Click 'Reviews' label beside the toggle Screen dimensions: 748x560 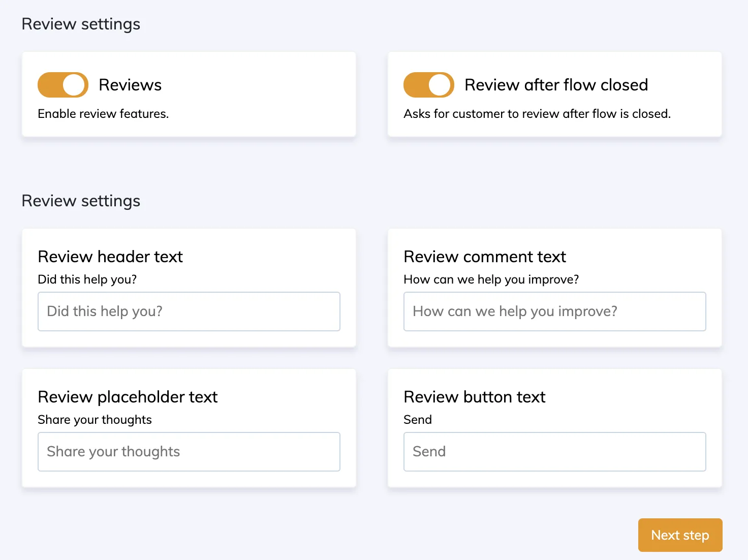[x=130, y=85]
